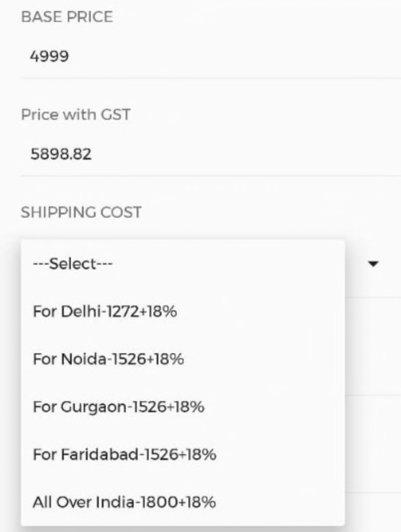Place cursor in the 5898.82 value
401x532 pixels.
click(x=61, y=154)
